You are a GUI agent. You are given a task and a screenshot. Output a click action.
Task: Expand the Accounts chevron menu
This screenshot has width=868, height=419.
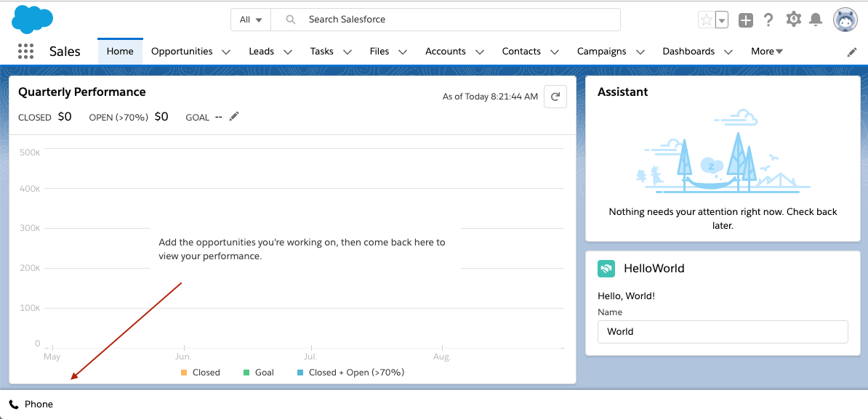(x=480, y=52)
